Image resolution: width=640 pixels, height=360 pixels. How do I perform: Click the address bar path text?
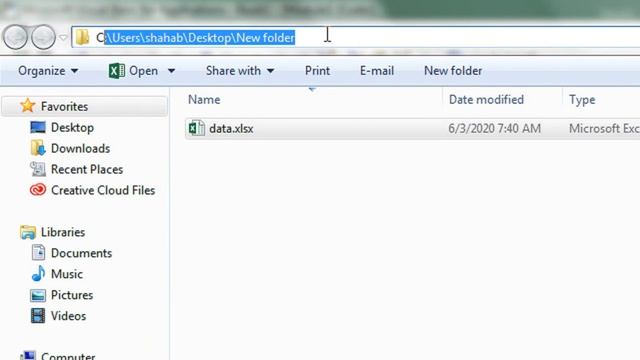[196, 38]
